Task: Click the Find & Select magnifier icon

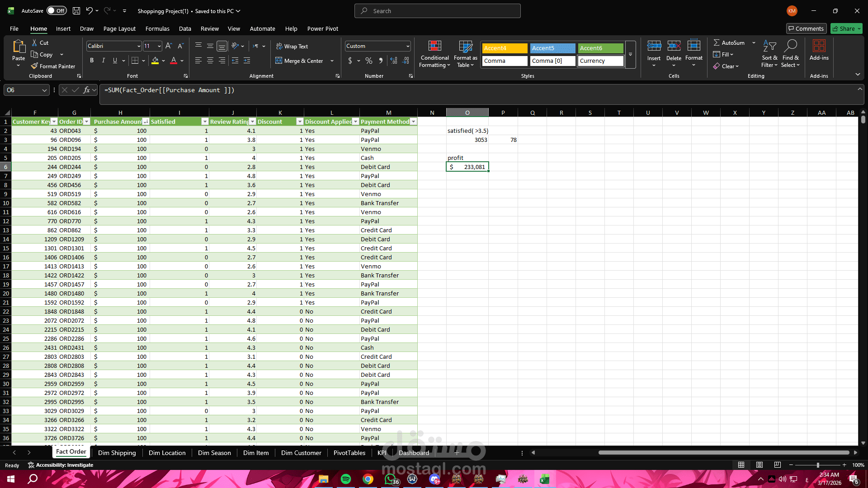Action: click(x=790, y=47)
